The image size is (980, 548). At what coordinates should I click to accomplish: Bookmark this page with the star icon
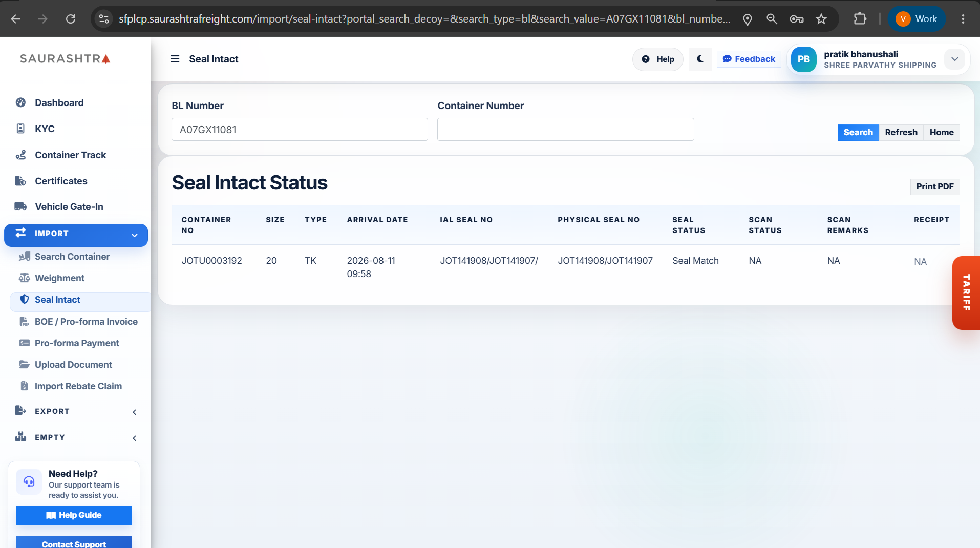pyautogui.click(x=821, y=19)
